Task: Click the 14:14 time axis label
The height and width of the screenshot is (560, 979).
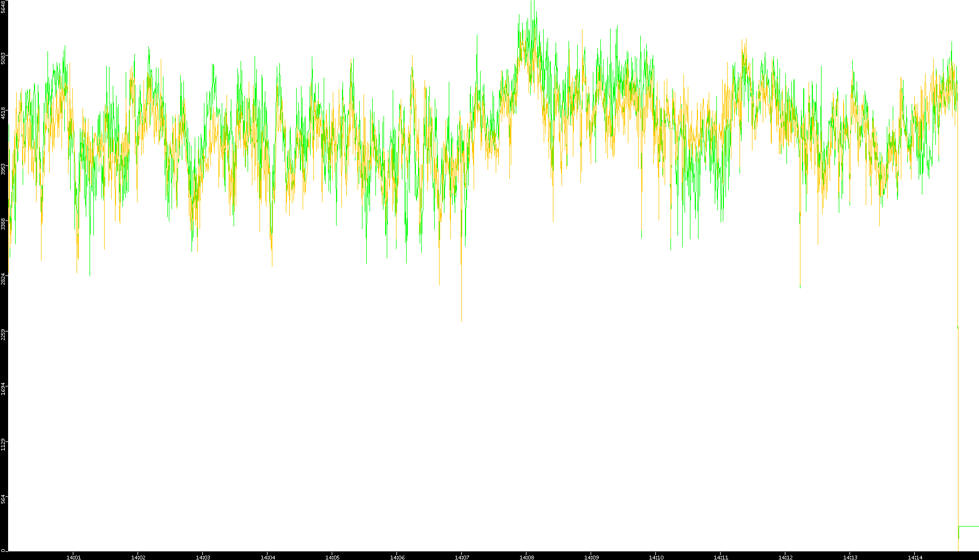Action: coord(915,557)
